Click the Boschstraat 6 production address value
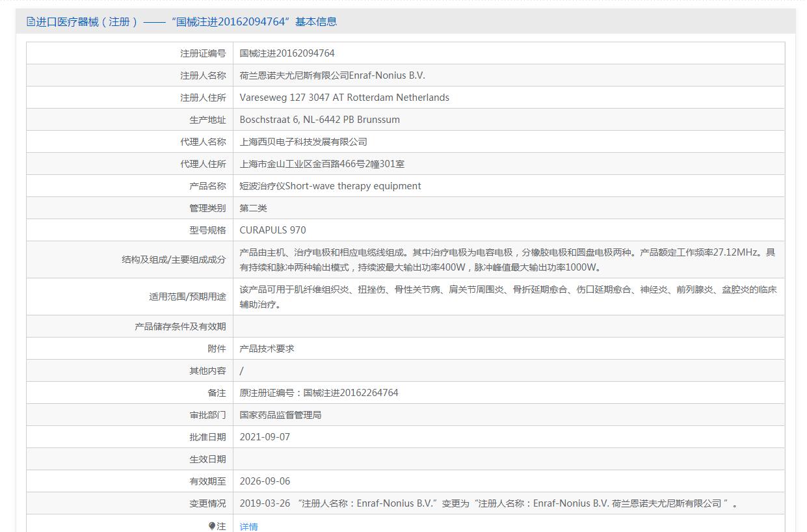Viewport: 807px width, 532px height. coord(319,120)
